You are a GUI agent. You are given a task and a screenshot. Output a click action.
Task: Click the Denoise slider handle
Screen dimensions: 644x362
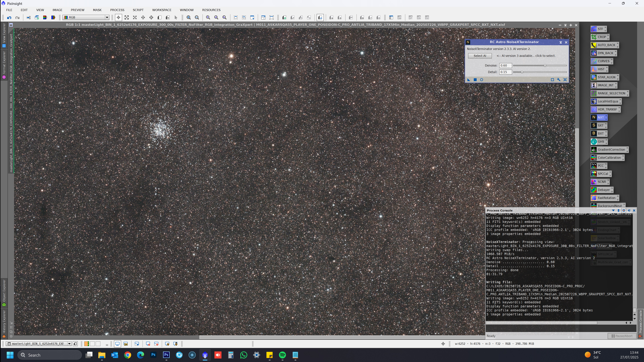[x=545, y=66]
